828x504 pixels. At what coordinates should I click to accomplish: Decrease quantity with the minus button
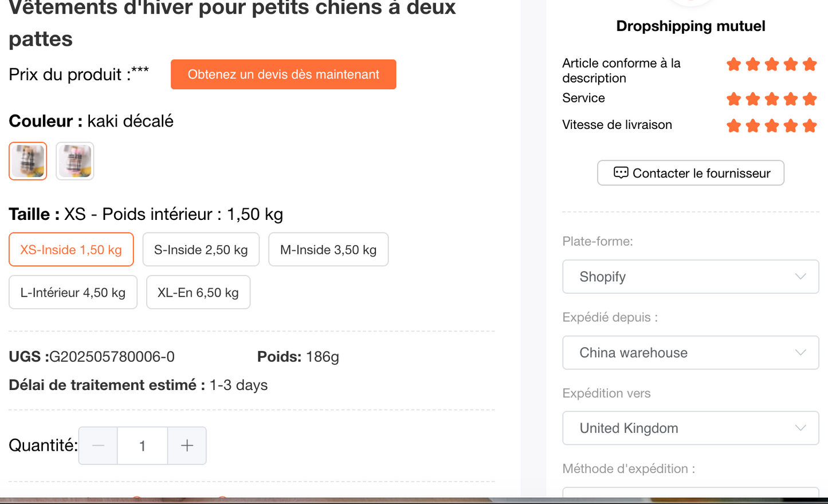pos(98,446)
